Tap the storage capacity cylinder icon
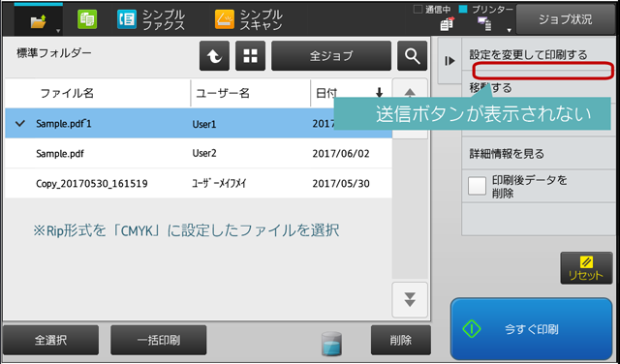 [x=331, y=344]
